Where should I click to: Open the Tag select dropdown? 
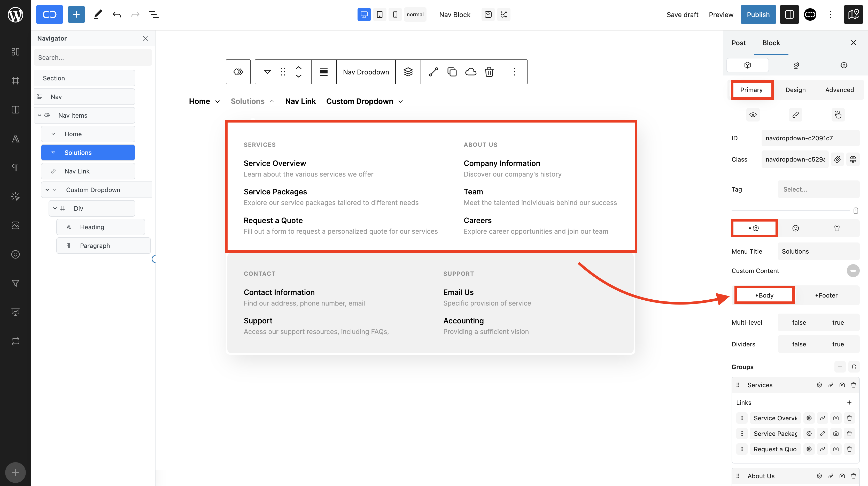[818, 189]
